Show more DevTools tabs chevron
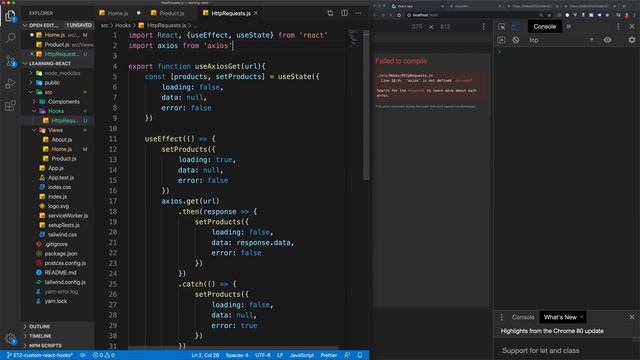This screenshot has height=360, width=640. (x=569, y=27)
